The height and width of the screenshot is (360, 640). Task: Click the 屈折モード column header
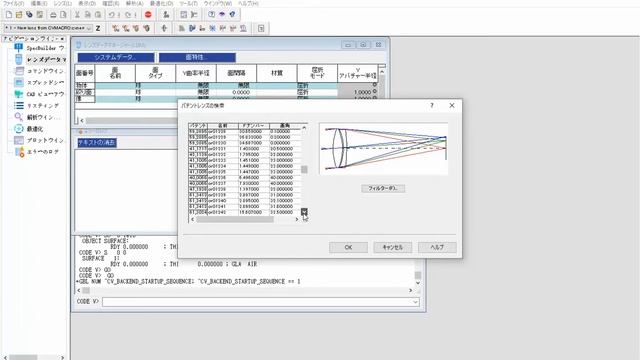tap(317, 73)
